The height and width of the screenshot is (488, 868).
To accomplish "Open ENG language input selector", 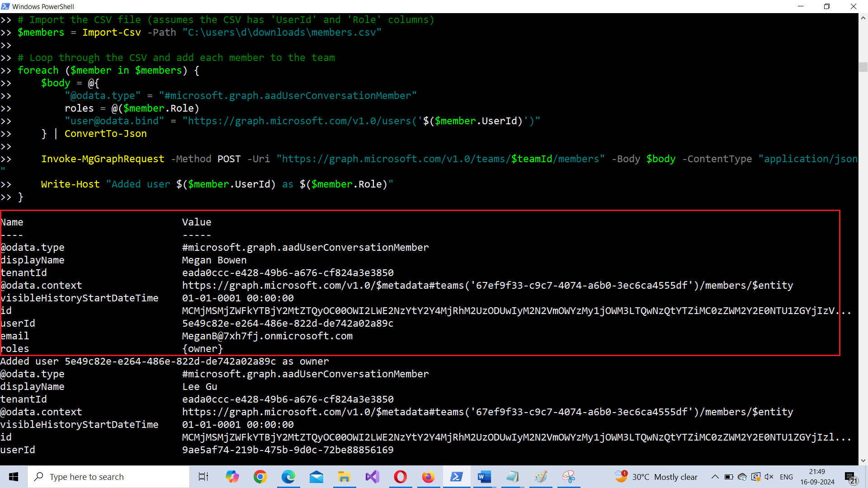I will [786, 477].
